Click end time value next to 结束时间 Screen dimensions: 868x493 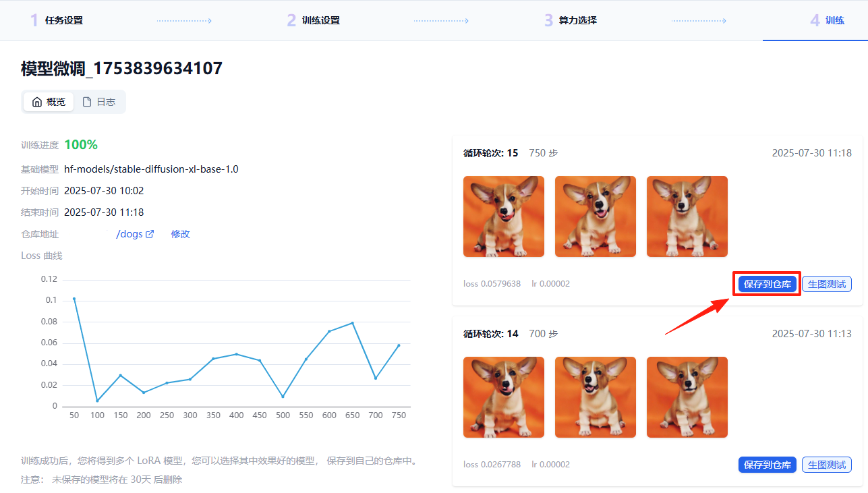click(104, 212)
